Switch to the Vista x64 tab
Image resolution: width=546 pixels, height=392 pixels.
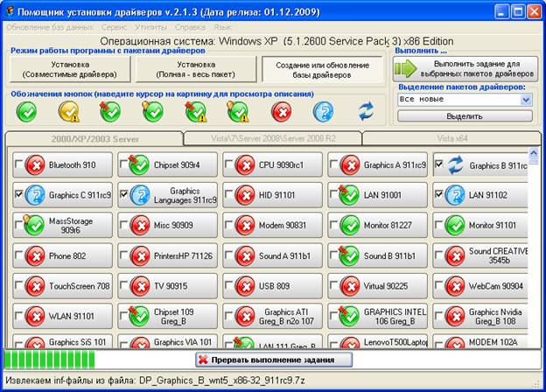(x=452, y=138)
